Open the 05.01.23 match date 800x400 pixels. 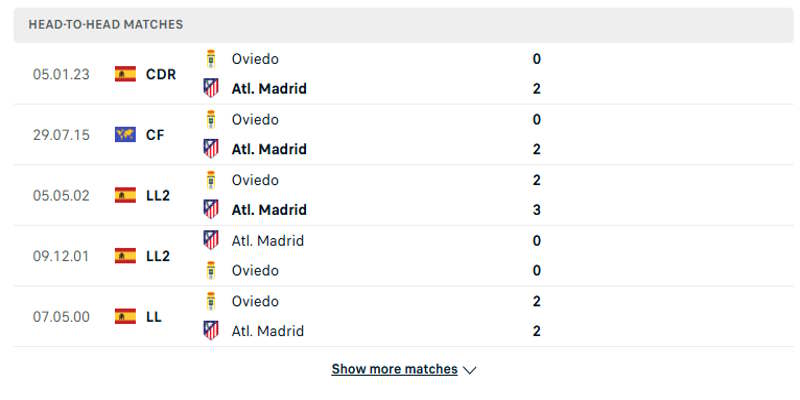pyautogui.click(x=61, y=74)
